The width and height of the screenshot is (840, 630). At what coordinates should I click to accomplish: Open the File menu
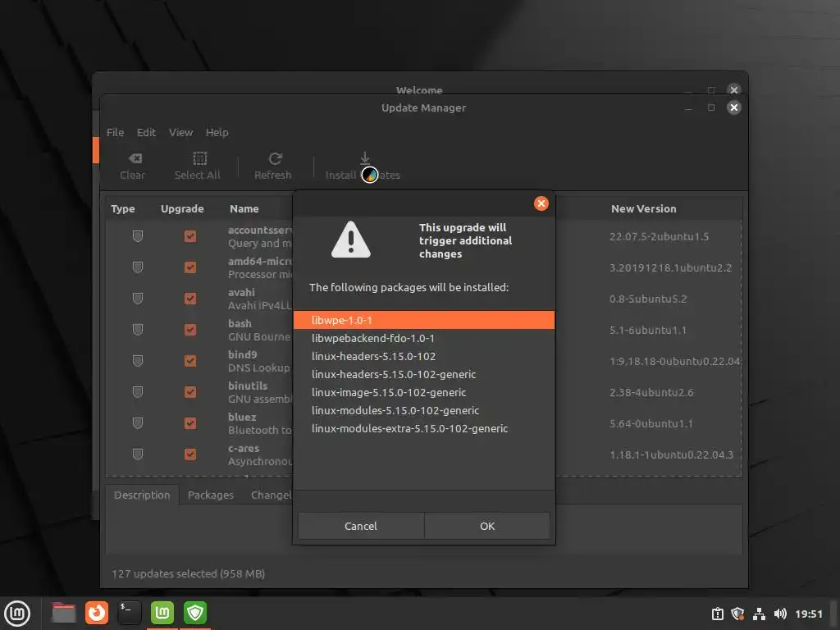point(115,132)
